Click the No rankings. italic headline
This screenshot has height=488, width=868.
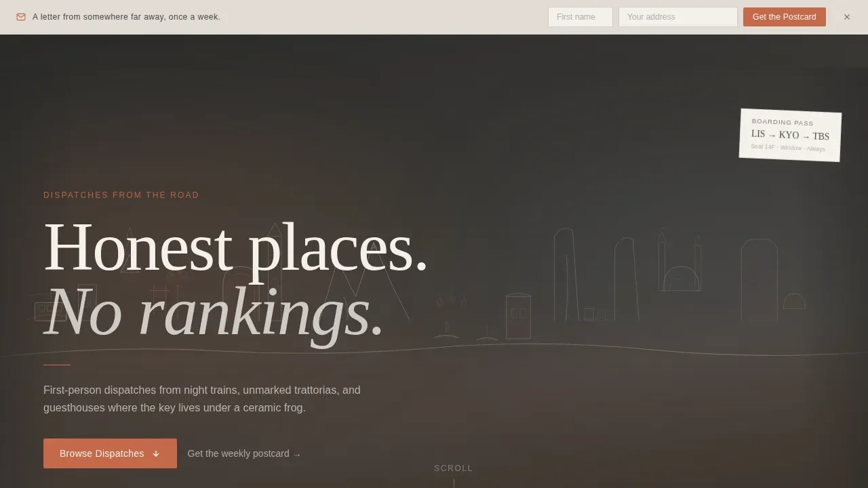click(x=214, y=312)
